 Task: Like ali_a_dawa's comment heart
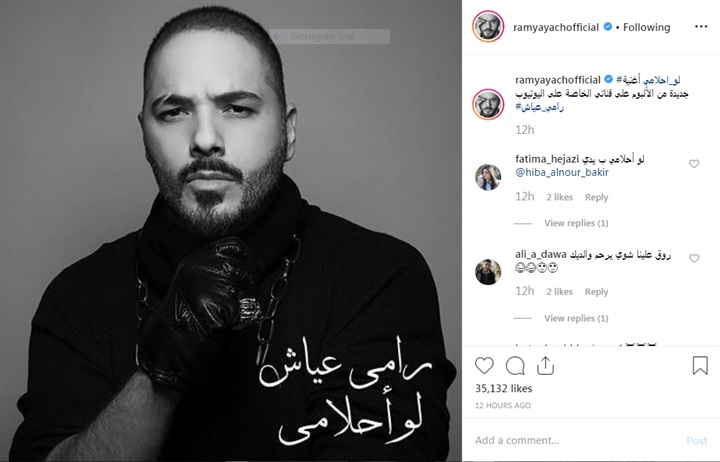[x=694, y=258]
